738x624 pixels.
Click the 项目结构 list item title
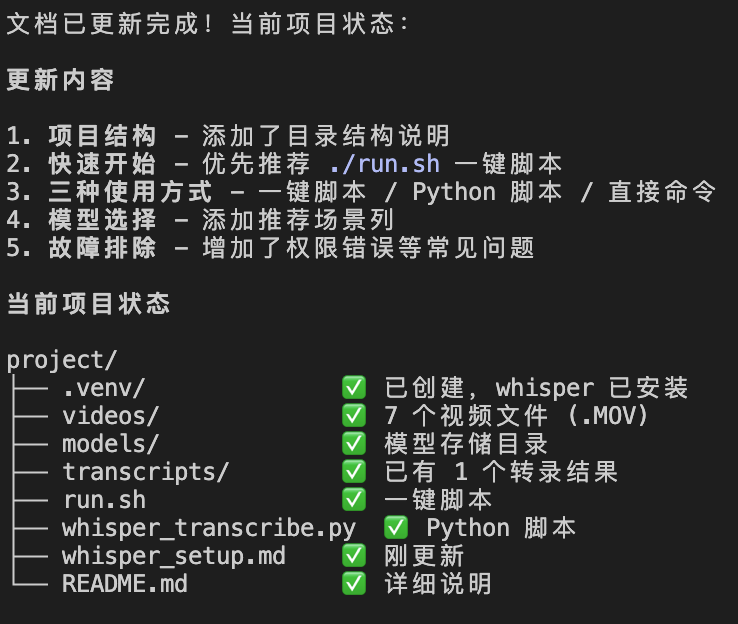coord(102,136)
